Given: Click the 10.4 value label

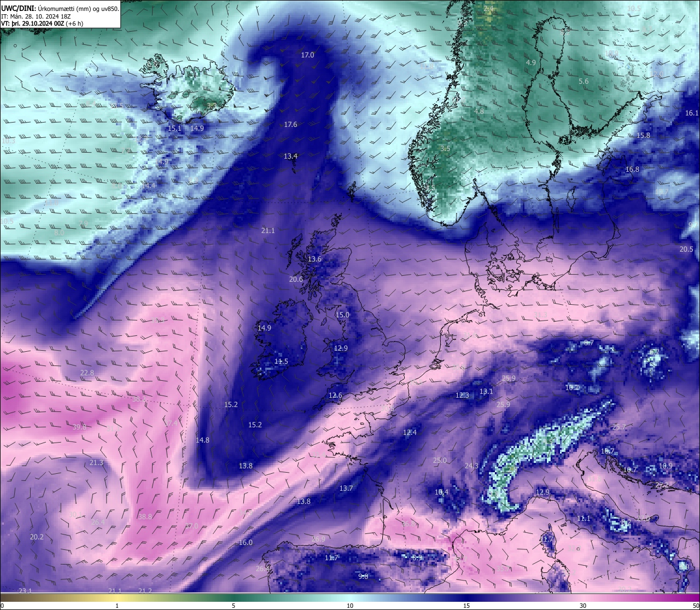Looking at the screenshot, I should click(441, 492).
